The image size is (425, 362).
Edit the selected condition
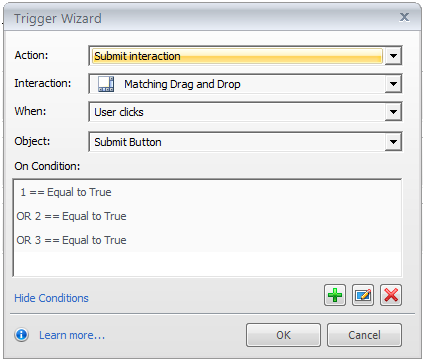tap(363, 295)
